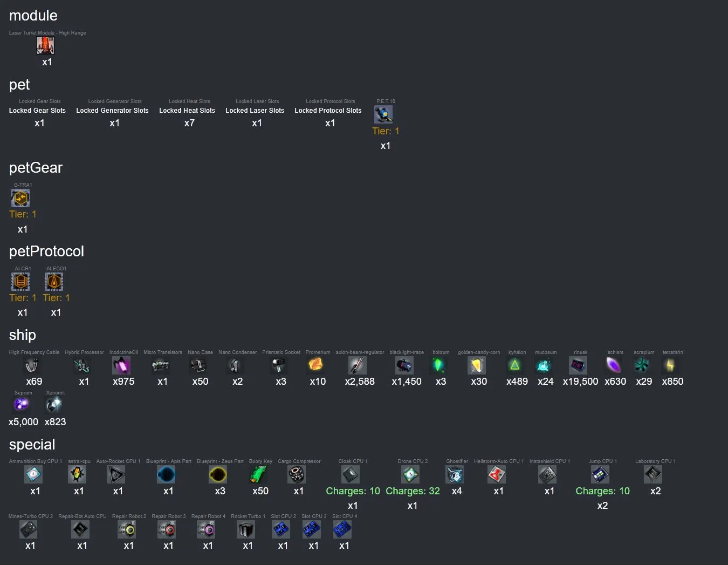The width and height of the screenshot is (728, 565).
Task: Select the schism purple crystal icon
Action: point(613,365)
